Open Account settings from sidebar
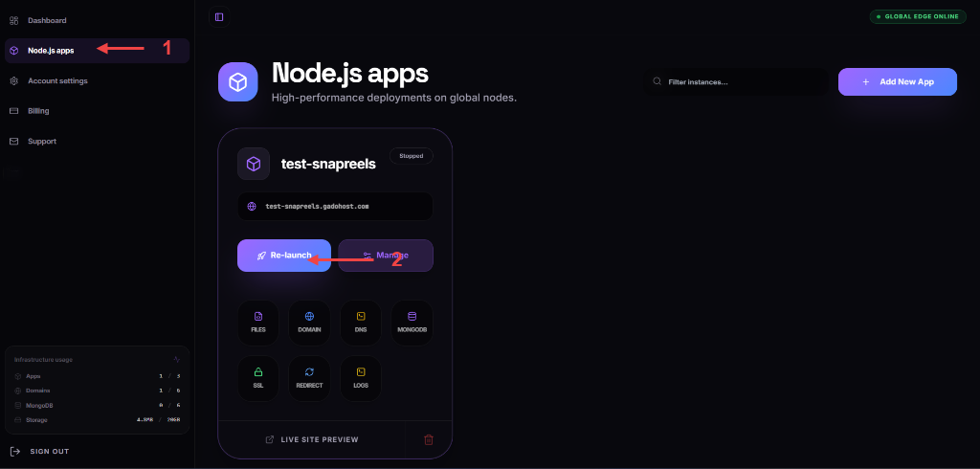The width and height of the screenshot is (980, 469). click(97, 80)
